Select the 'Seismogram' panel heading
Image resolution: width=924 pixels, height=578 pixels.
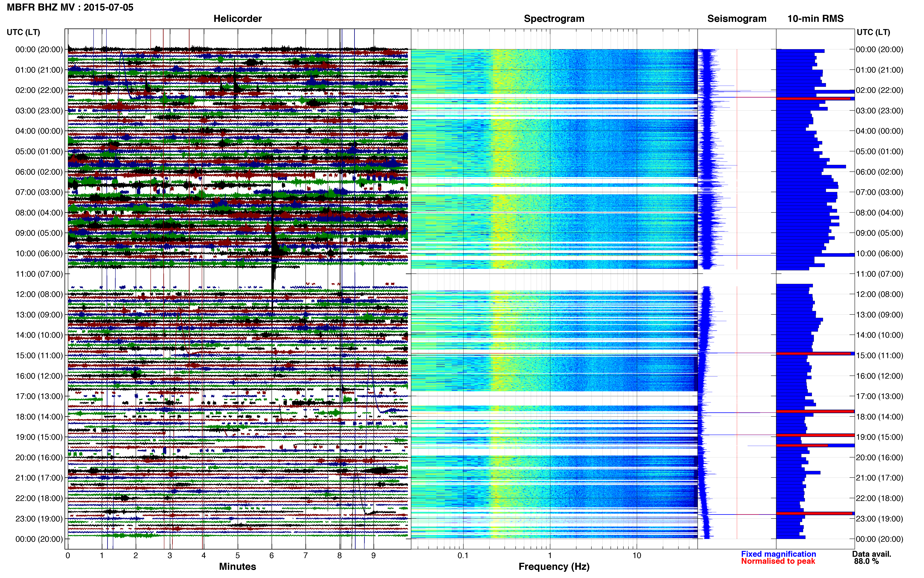point(737,19)
